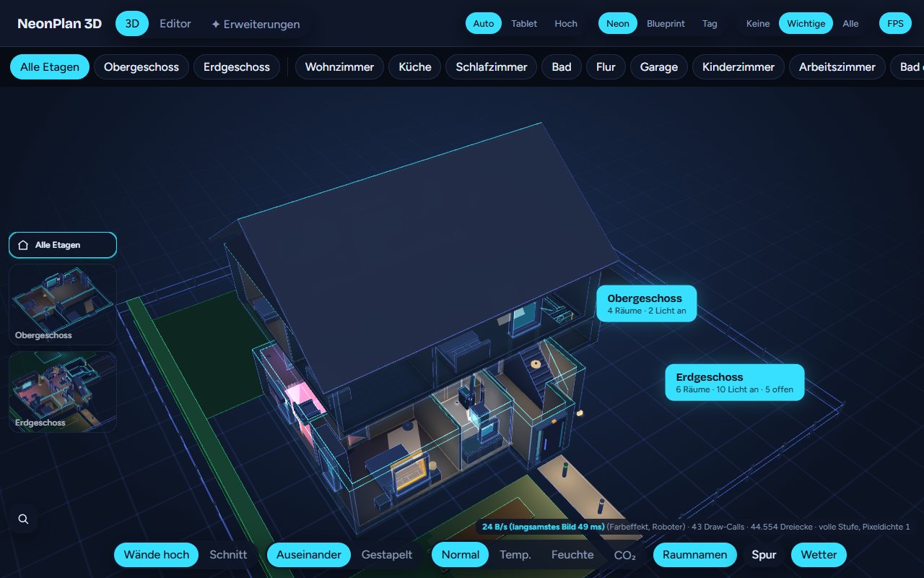Select the 3D view tab
This screenshot has height=578, width=924.
click(x=132, y=24)
